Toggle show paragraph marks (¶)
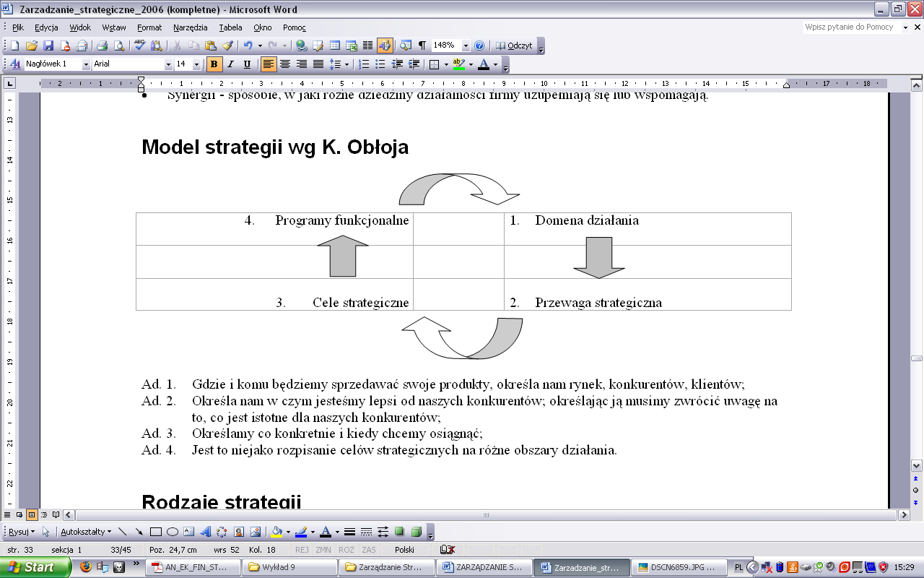Viewport: 924px width, 578px height. pyautogui.click(x=422, y=46)
